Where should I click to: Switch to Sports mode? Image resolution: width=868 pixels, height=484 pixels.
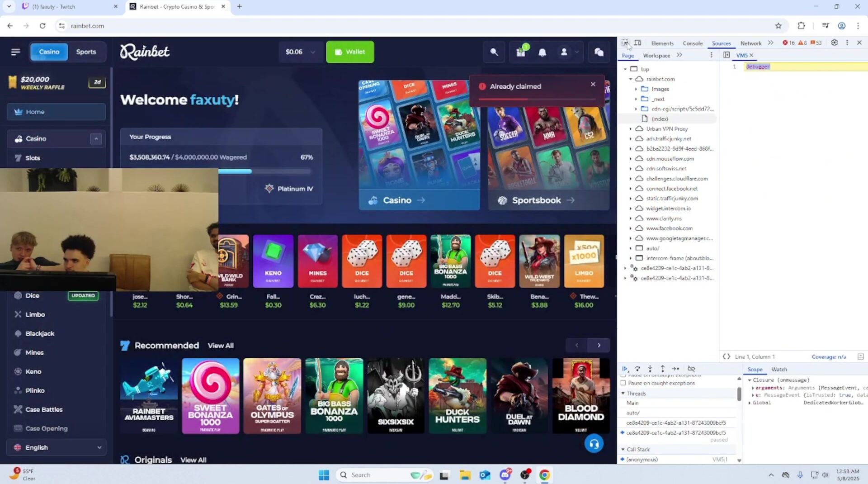pyautogui.click(x=86, y=52)
